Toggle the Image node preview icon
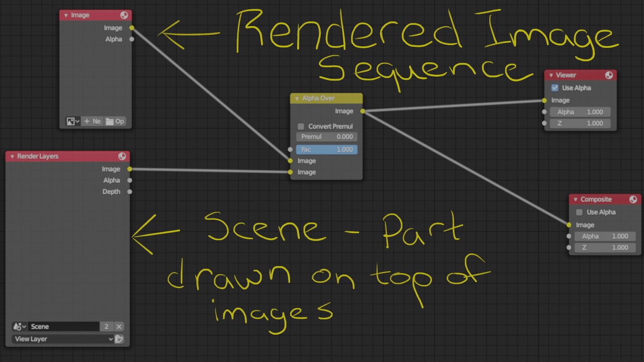Image resolution: width=644 pixels, height=362 pixels. 124,15
